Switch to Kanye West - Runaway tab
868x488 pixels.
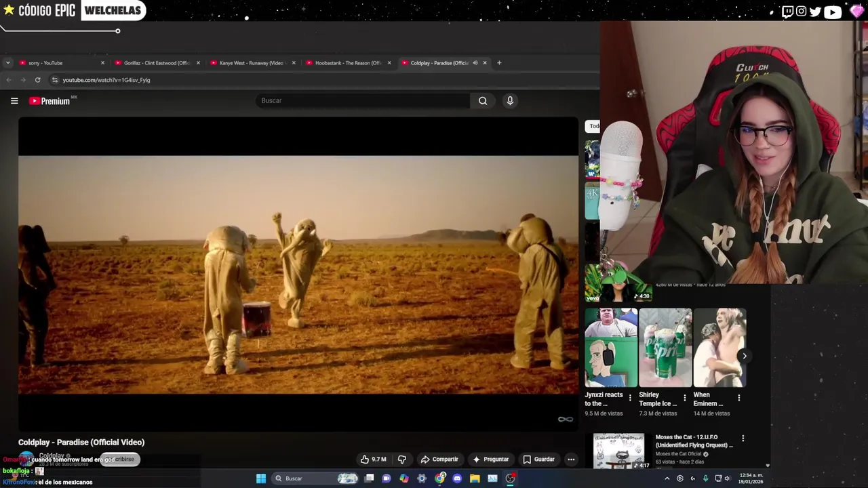[x=253, y=63]
